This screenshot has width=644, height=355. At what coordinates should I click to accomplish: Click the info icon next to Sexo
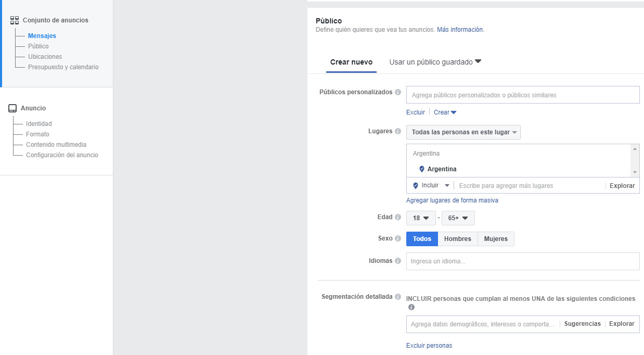[398, 239]
